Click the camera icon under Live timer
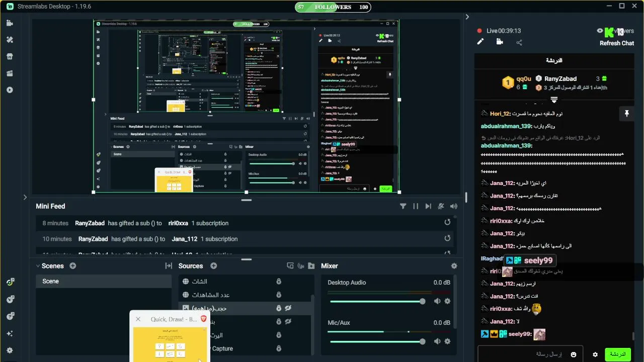 coord(500,42)
